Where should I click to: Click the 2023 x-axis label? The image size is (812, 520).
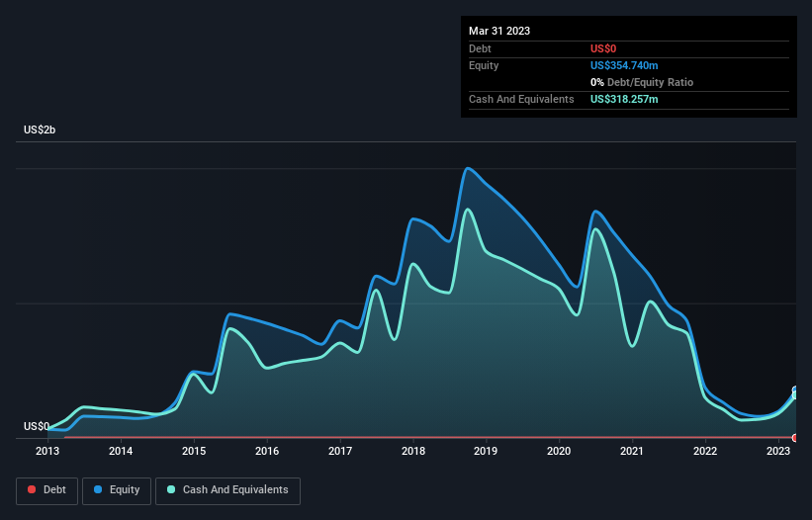point(777,451)
